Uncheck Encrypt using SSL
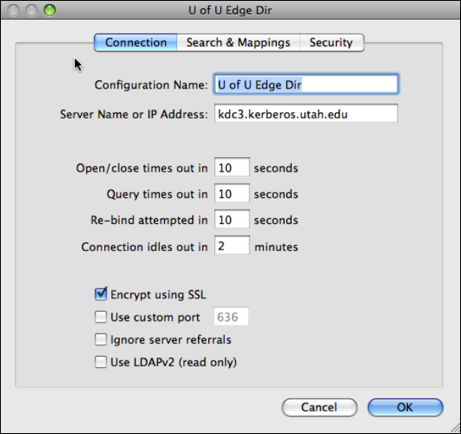 (x=101, y=294)
